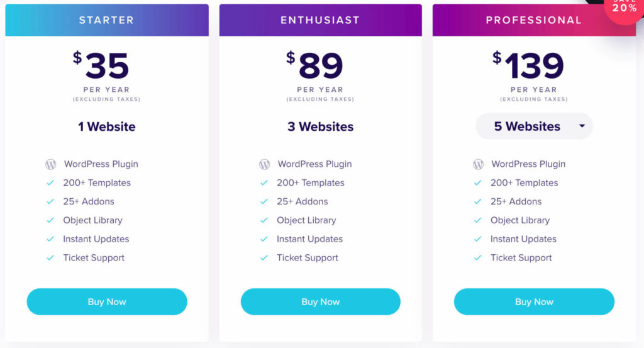Click the $89 per year price
The image size is (644, 348).
click(320, 66)
